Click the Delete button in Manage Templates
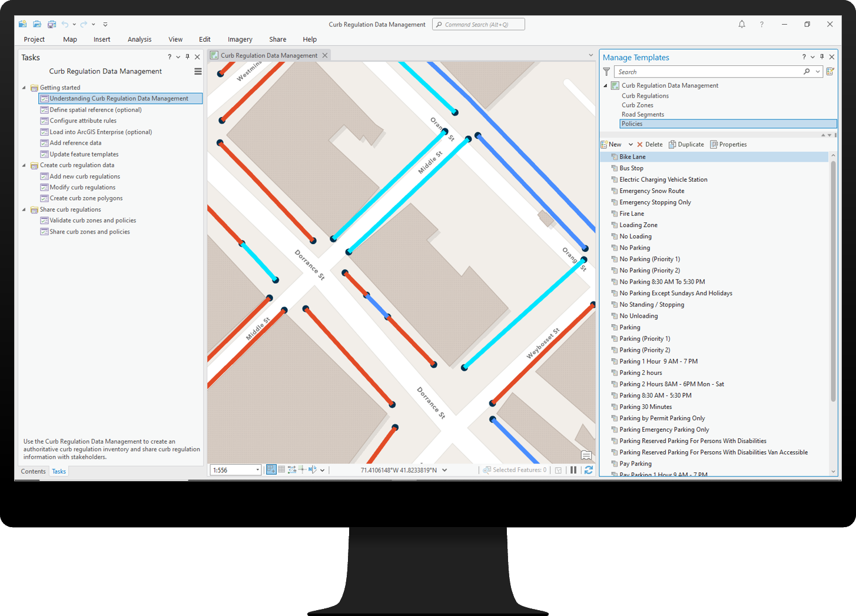Image resolution: width=856 pixels, height=616 pixels. [x=649, y=144]
